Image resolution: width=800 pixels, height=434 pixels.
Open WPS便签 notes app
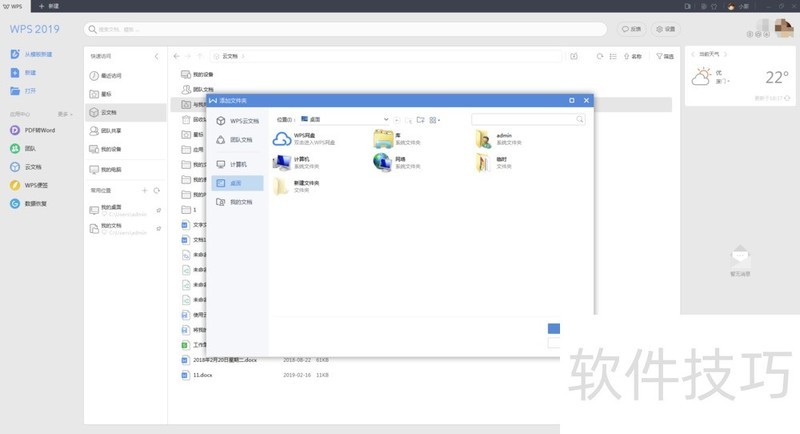click(x=29, y=185)
